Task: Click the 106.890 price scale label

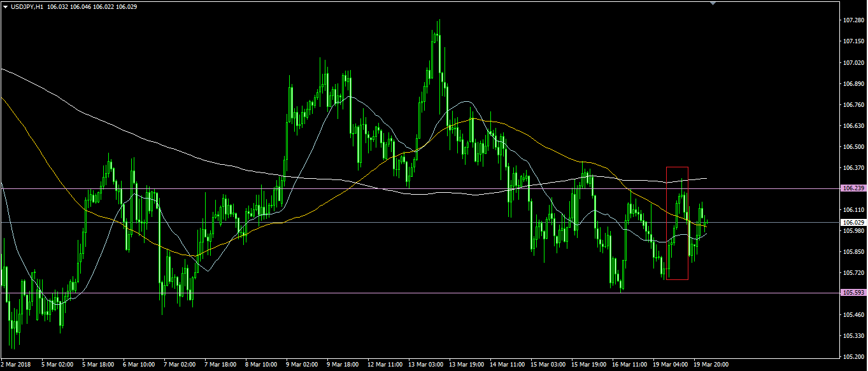Action: click(853, 83)
